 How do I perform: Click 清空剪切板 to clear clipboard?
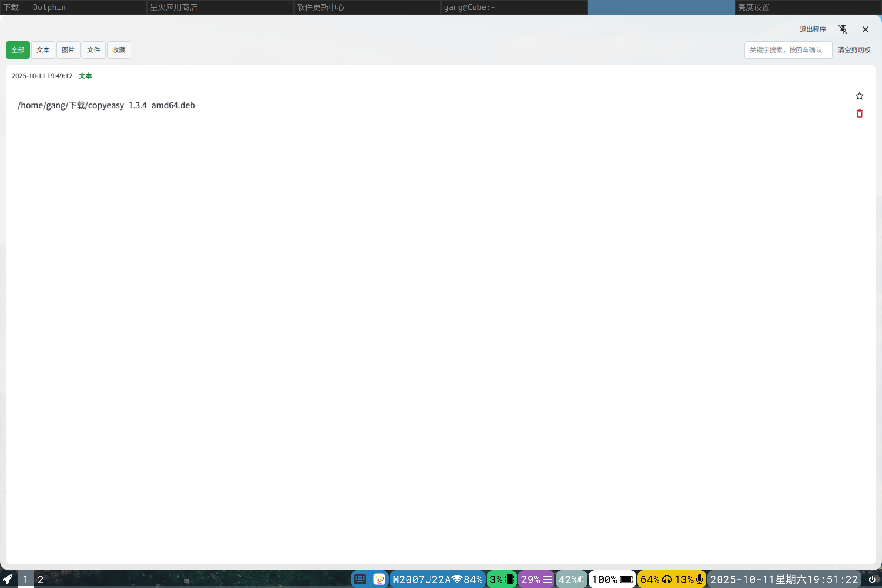click(x=854, y=50)
